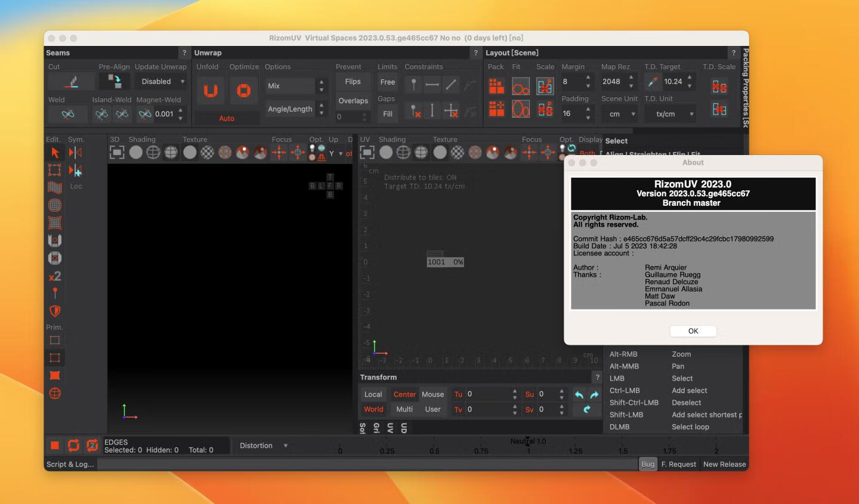
Task: Click the Unfold U icon
Action: [x=211, y=91]
